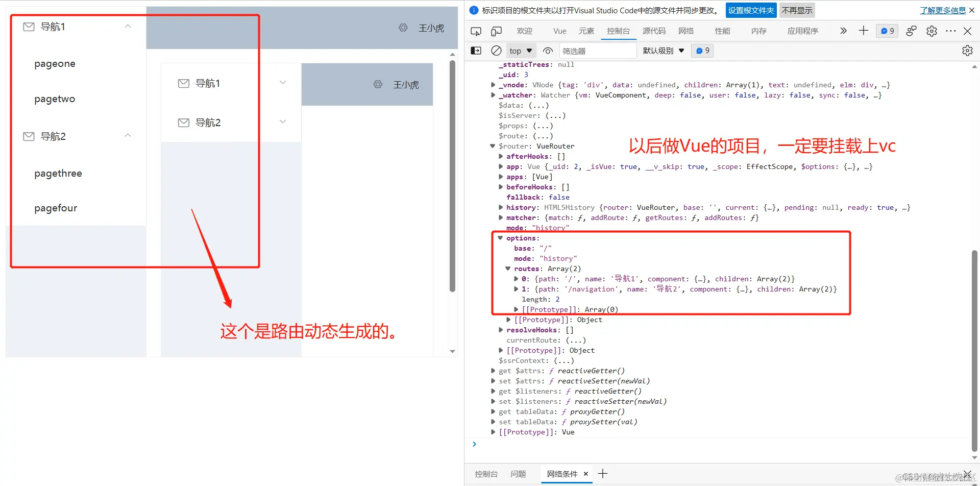Switch to the 性能 tab
Image resolution: width=980 pixels, height=486 pixels.
(722, 31)
